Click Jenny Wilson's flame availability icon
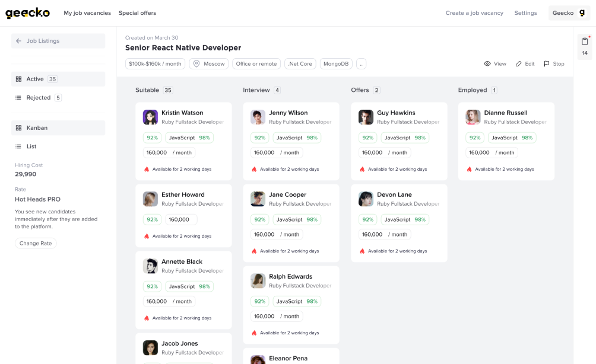The image size is (596, 364). coord(254,170)
